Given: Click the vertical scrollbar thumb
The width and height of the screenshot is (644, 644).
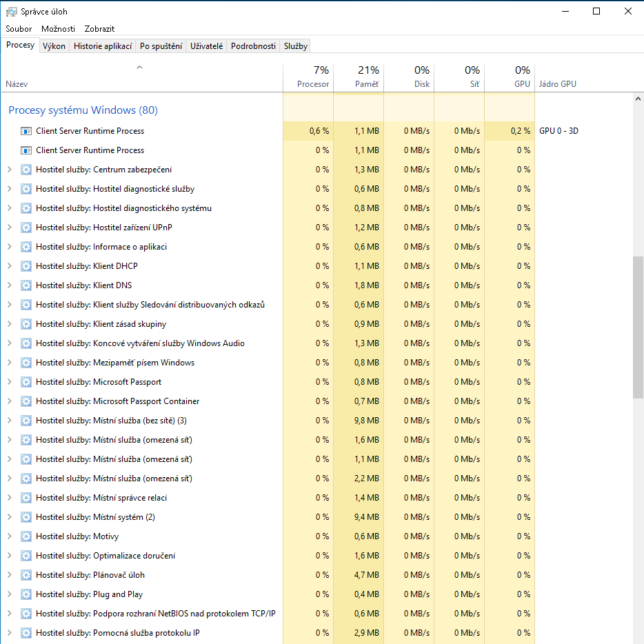Looking at the screenshot, I should coord(638,327).
